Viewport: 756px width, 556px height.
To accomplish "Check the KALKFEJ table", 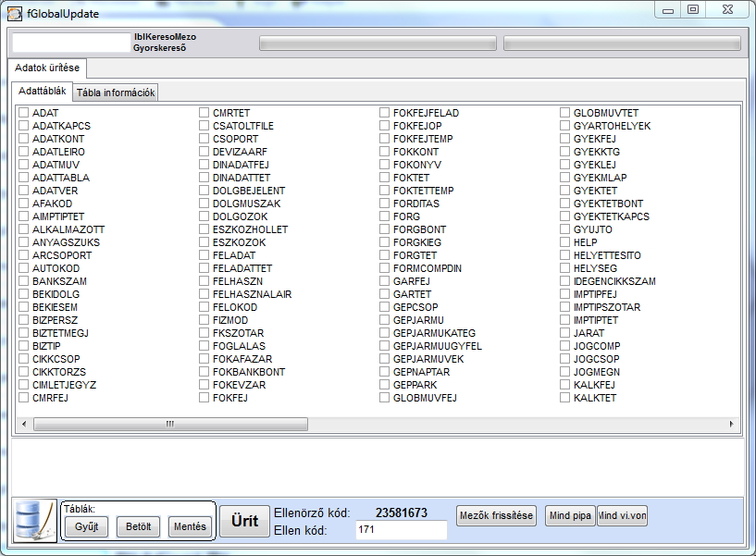I will point(564,385).
